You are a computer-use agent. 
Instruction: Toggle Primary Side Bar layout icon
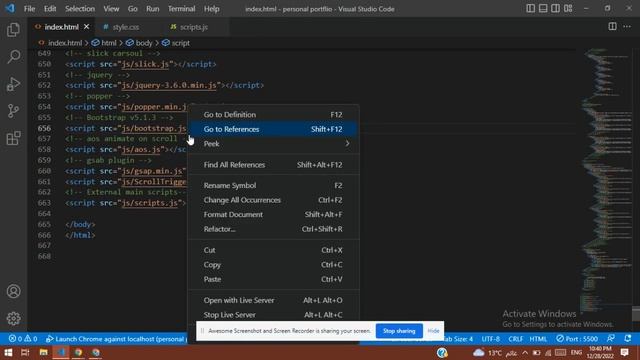coord(530,9)
